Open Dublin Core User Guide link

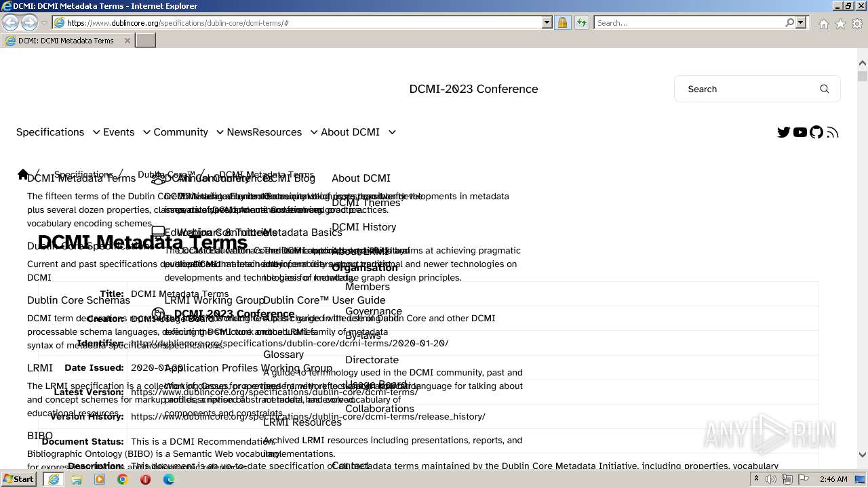pos(324,300)
